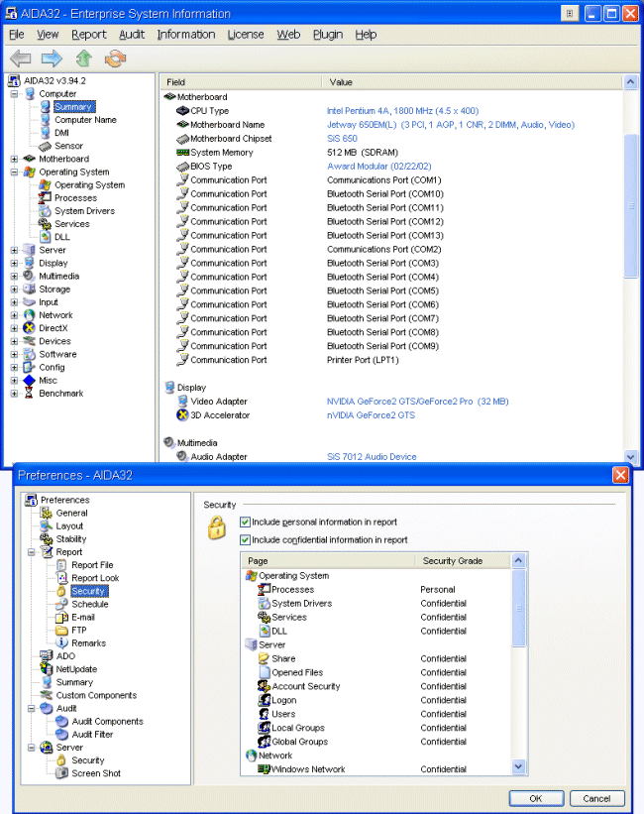The height and width of the screenshot is (814, 644).
Task: Expand the Storage tree node
Action: coord(15,290)
